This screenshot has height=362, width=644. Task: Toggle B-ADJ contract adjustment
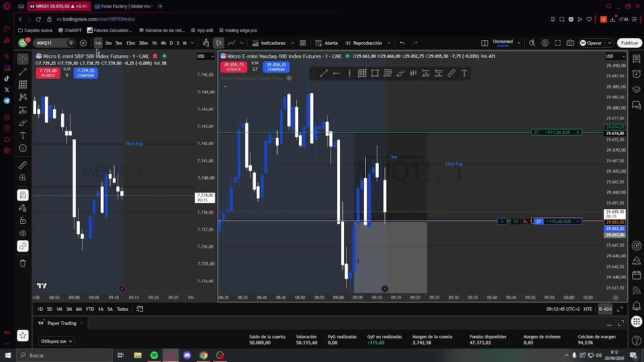tap(605, 309)
